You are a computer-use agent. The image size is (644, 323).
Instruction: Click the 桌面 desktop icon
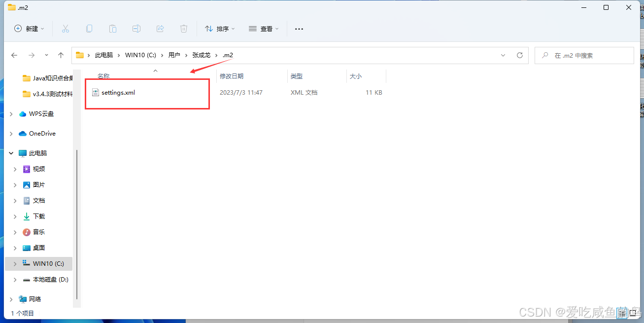click(27, 248)
